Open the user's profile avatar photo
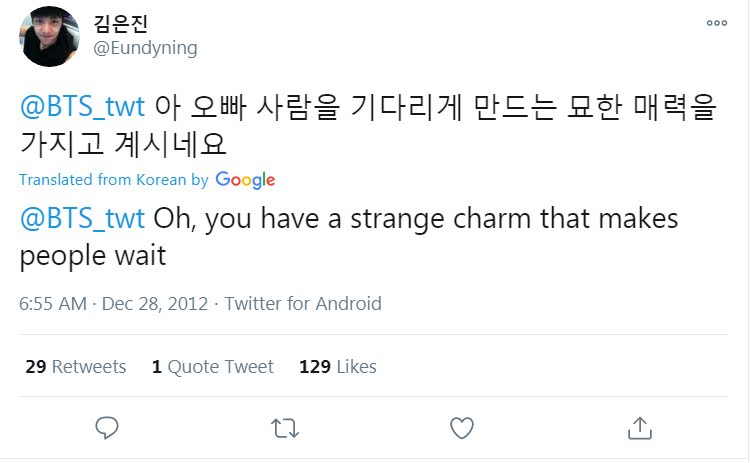 [49, 37]
